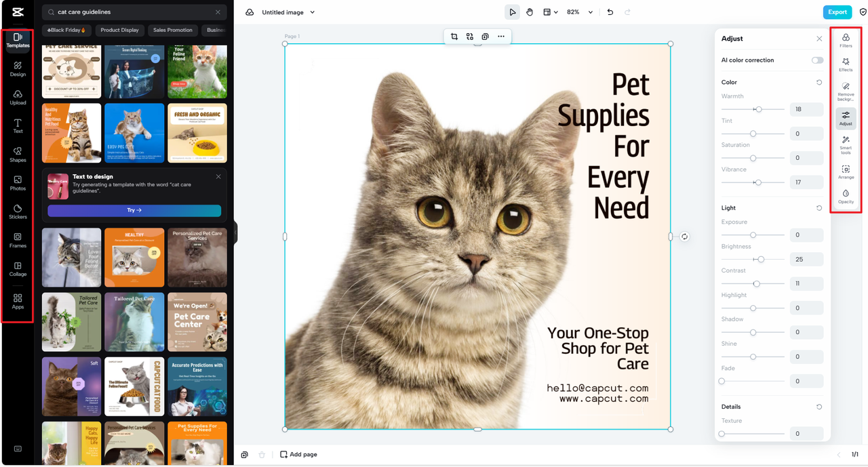Click the Brightness value field showing 25
The height and width of the screenshot is (467, 868).
pos(806,260)
